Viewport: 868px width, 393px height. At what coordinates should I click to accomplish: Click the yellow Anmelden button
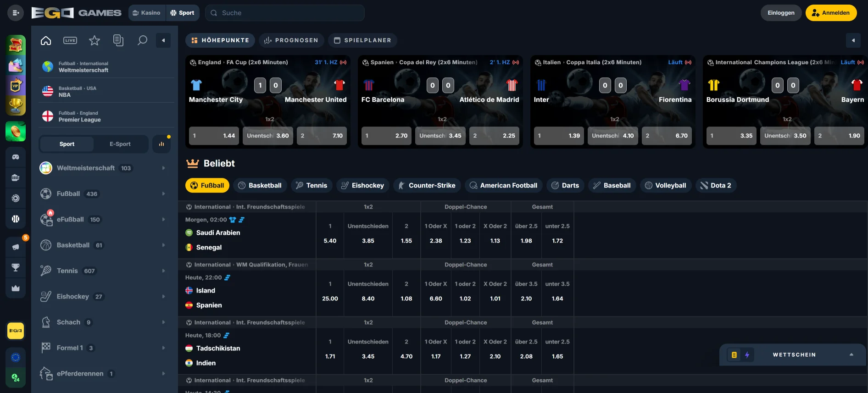[x=831, y=13]
